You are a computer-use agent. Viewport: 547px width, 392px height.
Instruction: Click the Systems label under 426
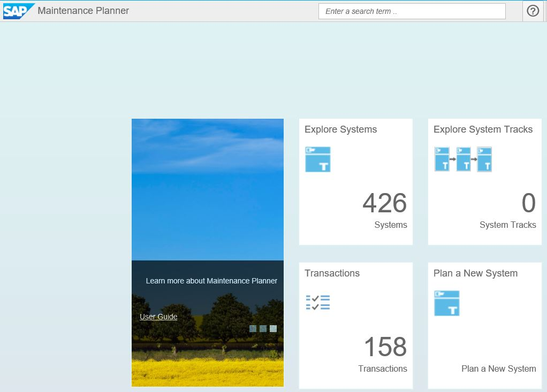click(391, 225)
